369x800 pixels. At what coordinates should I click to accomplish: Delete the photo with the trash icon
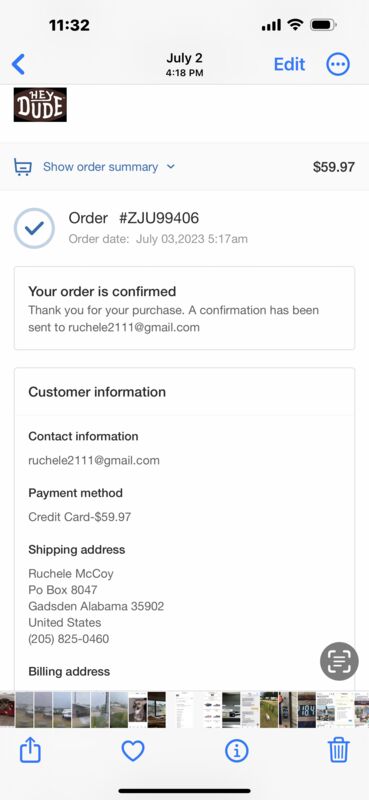tap(338, 751)
